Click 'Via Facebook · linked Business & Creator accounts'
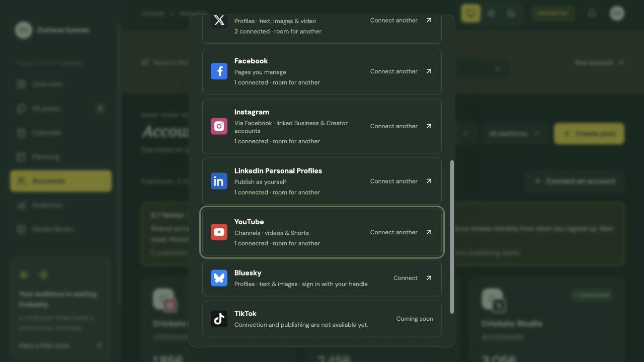 click(291, 127)
